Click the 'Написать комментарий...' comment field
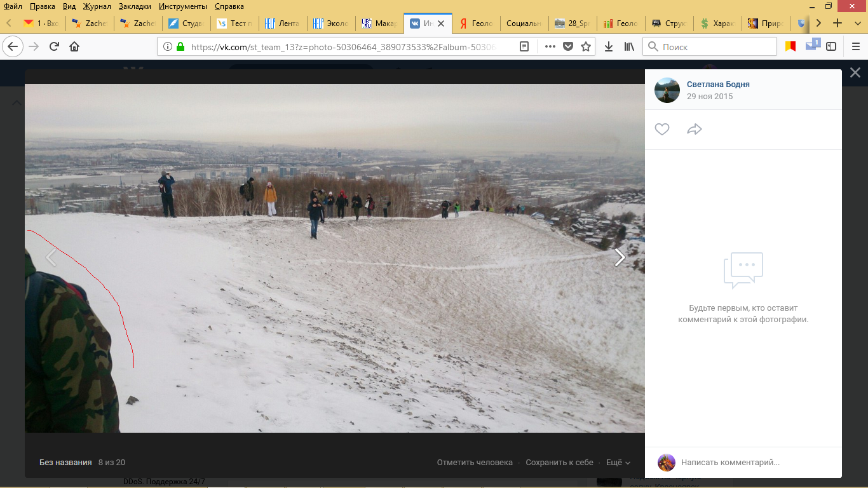Viewport: 868px width, 488px height. 730,463
